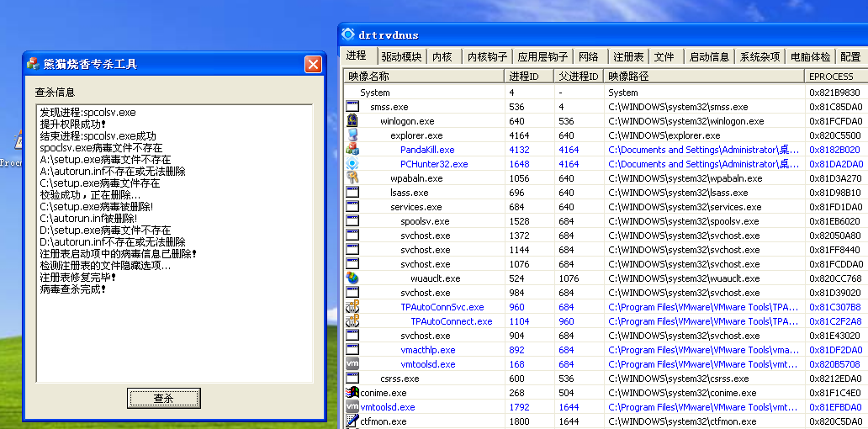868x429 pixels.
Task: Select the TPAutoConnect.exe process name
Action: pyautogui.click(x=451, y=321)
